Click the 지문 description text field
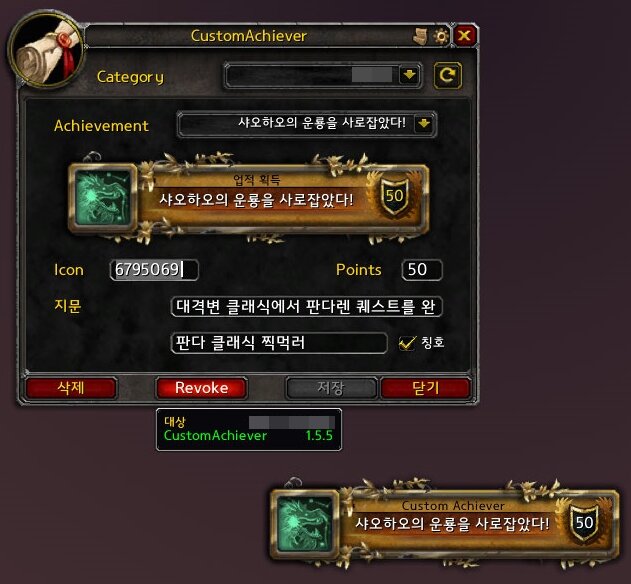The height and width of the screenshot is (584, 631). (x=307, y=307)
